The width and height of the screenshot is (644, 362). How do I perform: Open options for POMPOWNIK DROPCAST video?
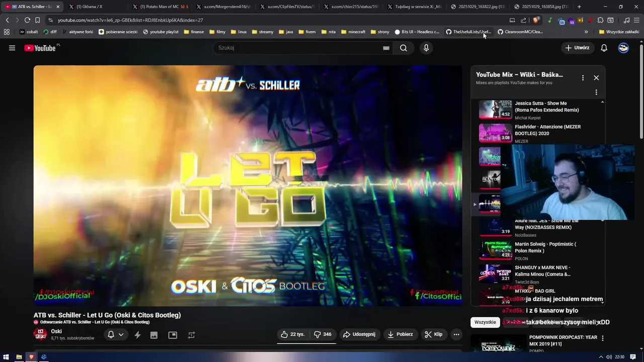coord(602,338)
